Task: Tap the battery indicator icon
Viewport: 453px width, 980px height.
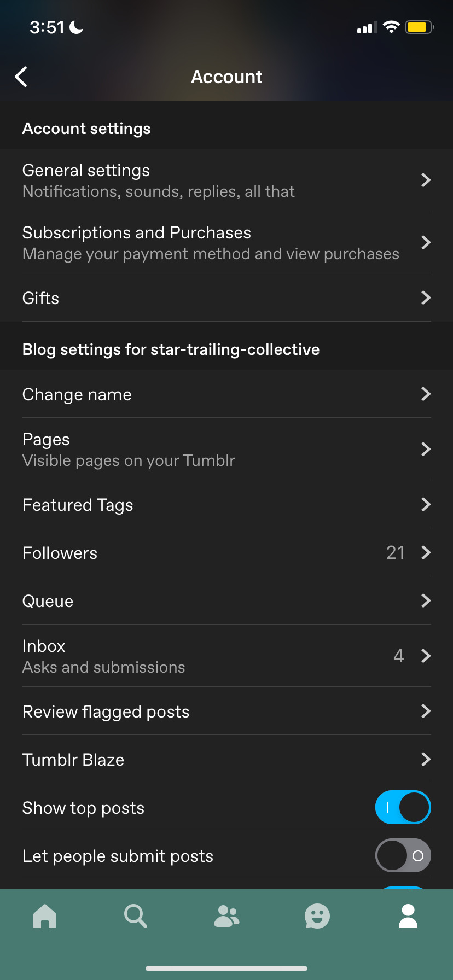Action: point(420,27)
